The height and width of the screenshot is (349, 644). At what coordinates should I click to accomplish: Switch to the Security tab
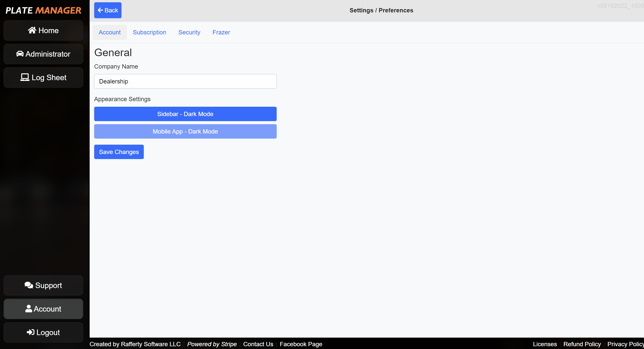189,32
